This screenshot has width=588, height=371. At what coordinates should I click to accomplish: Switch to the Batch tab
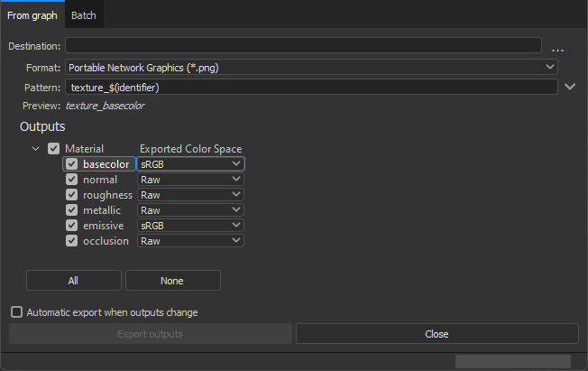click(x=84, y=15)
